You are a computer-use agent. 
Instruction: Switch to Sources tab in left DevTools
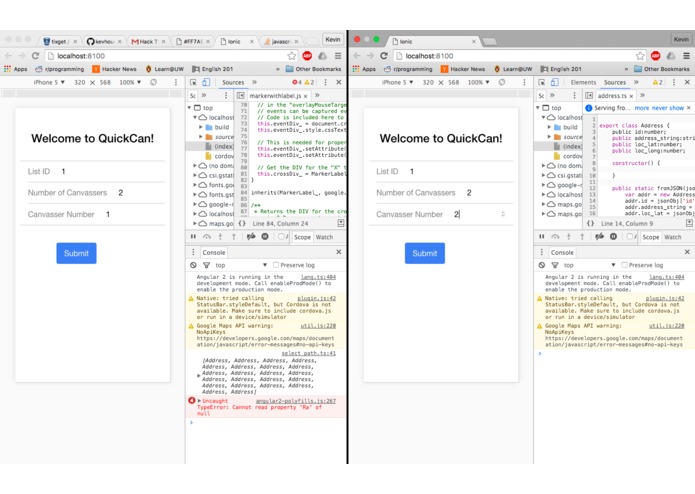tap(233, 82)
